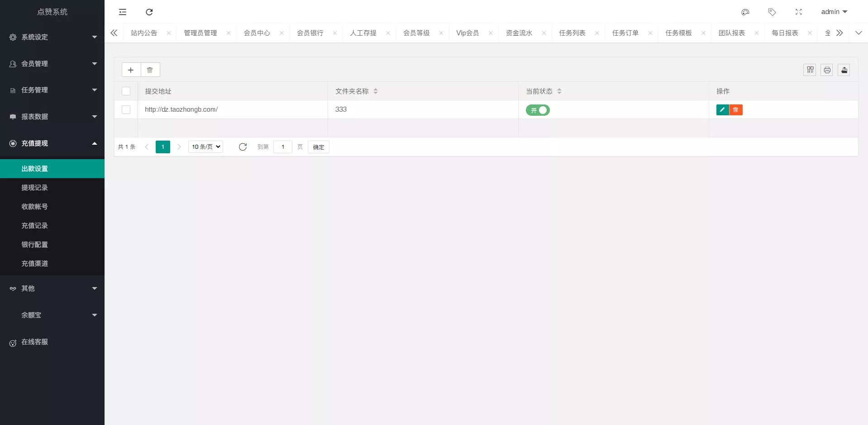This screenshot has width=868, height=425.
Task: Click the export table icon
Action: point(844,70)
